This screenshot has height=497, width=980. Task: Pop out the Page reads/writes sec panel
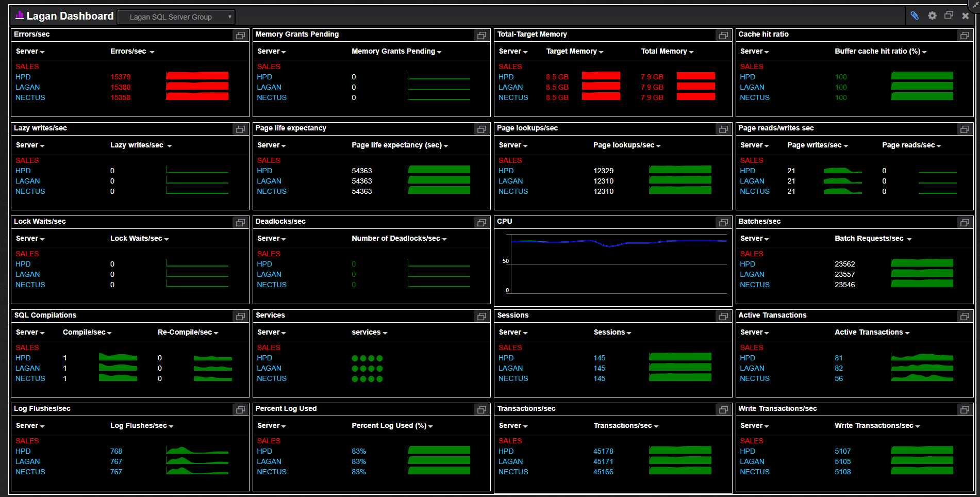tap(965, 129)
